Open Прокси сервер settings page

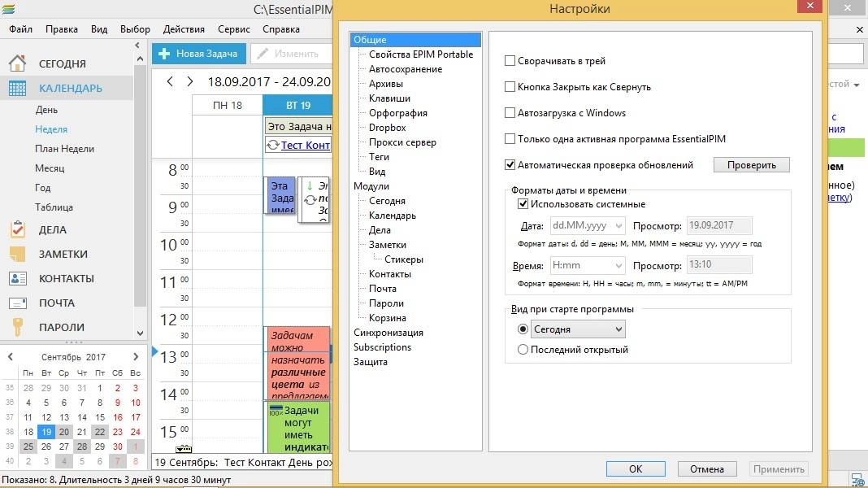pyautogui.click(x=402, y=142)
